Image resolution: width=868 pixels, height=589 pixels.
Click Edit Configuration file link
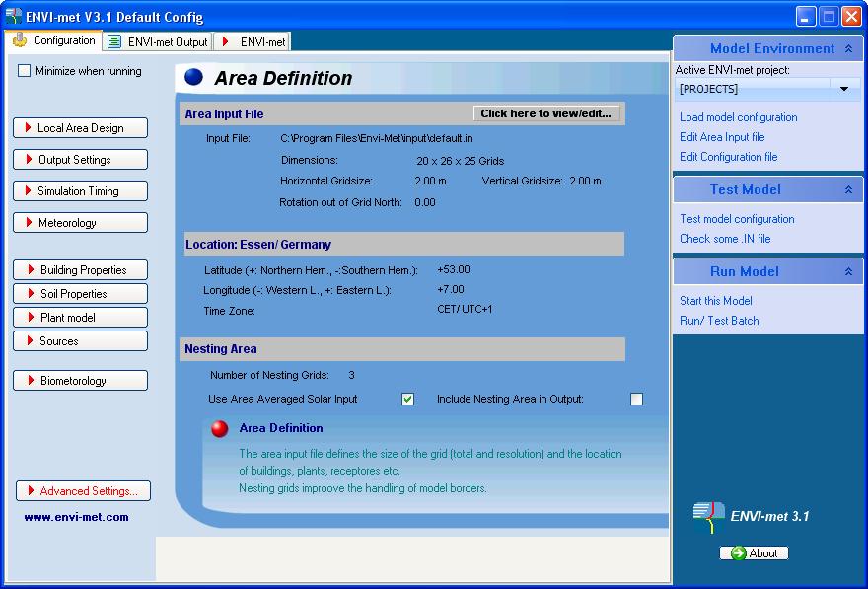(729, 157)
